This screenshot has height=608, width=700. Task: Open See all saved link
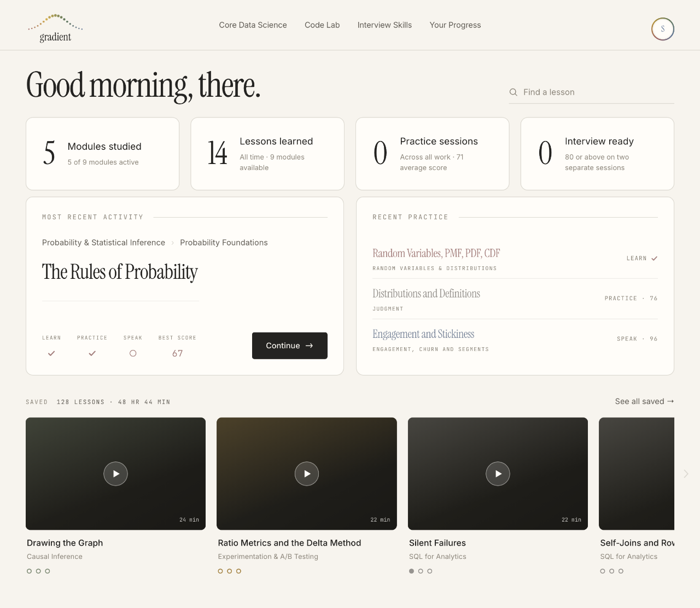pos(644,401)
